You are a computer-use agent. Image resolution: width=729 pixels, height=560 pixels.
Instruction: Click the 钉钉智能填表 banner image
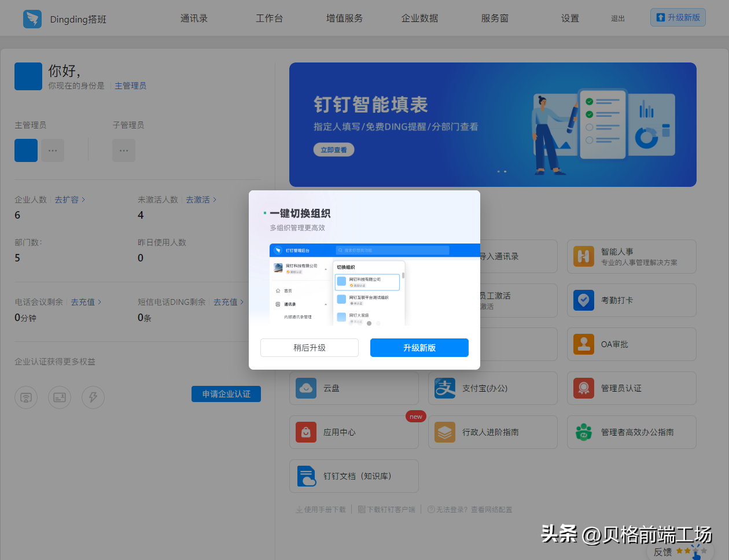pos(493,124)
